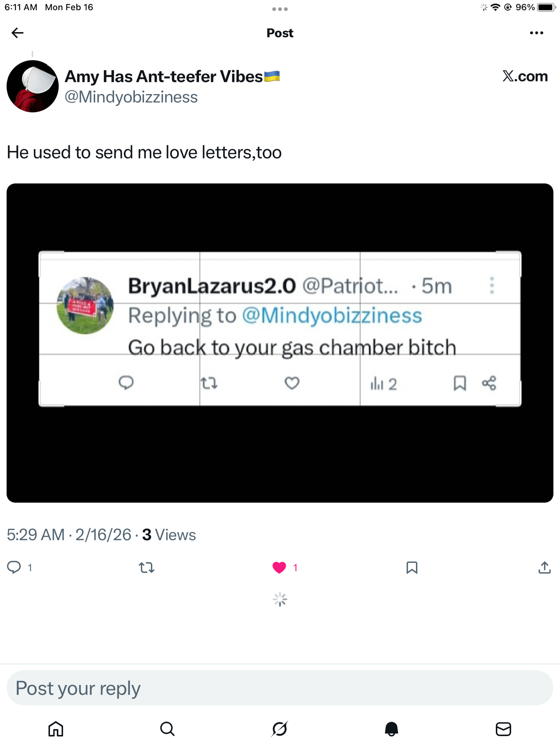Viewport: 560px width, 747px height.
Task: Repost this post
Action: tap(146, 567)
